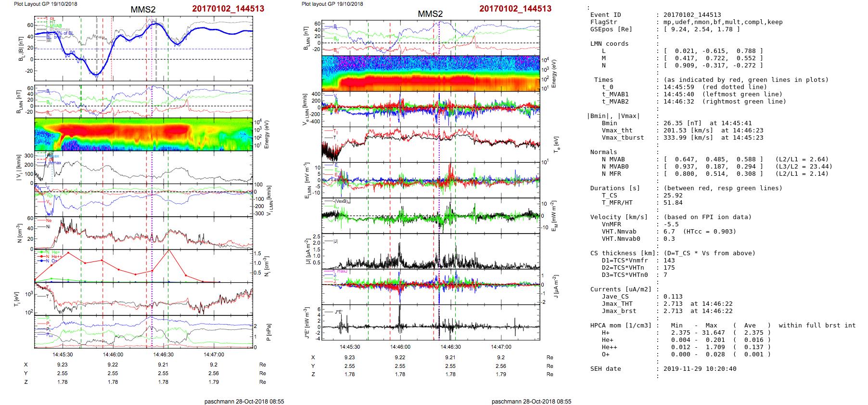Select '14:46:32 (rightmost green line)' entry
Screen dimensions: 868x405
pos(725,102)
